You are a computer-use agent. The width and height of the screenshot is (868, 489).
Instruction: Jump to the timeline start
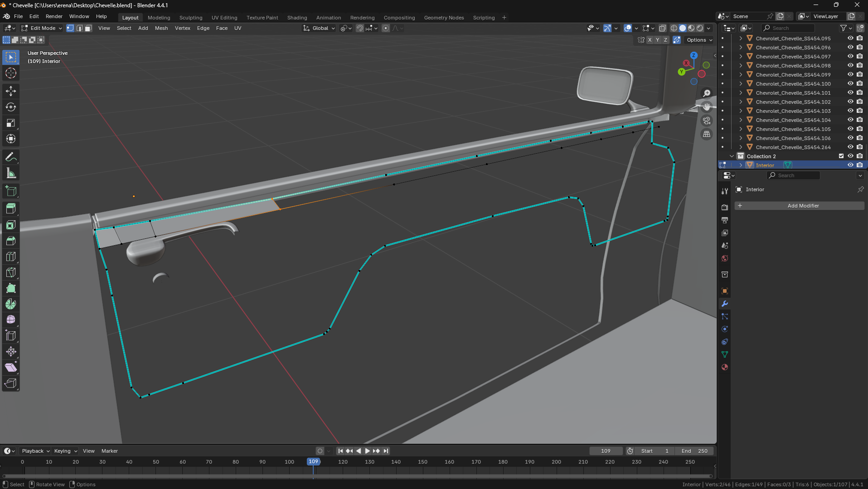pos(340,451)
